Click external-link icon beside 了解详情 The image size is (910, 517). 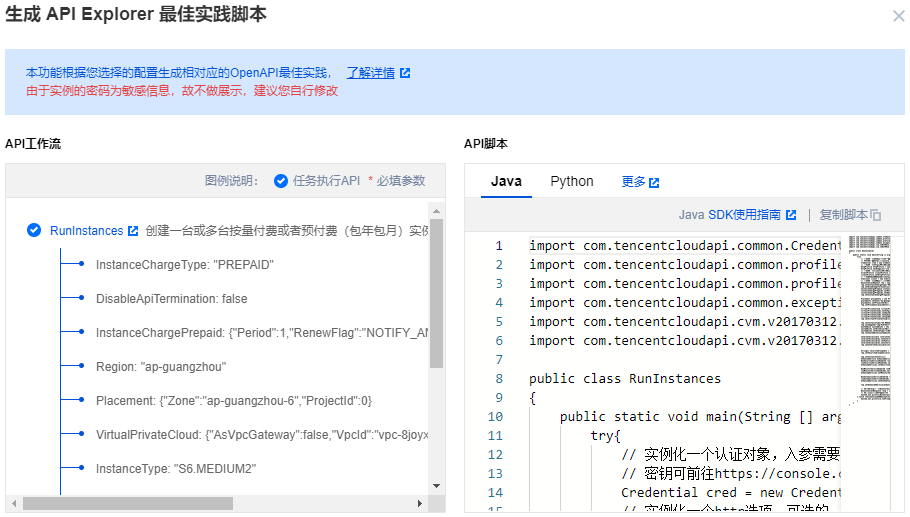coord(405,73)
